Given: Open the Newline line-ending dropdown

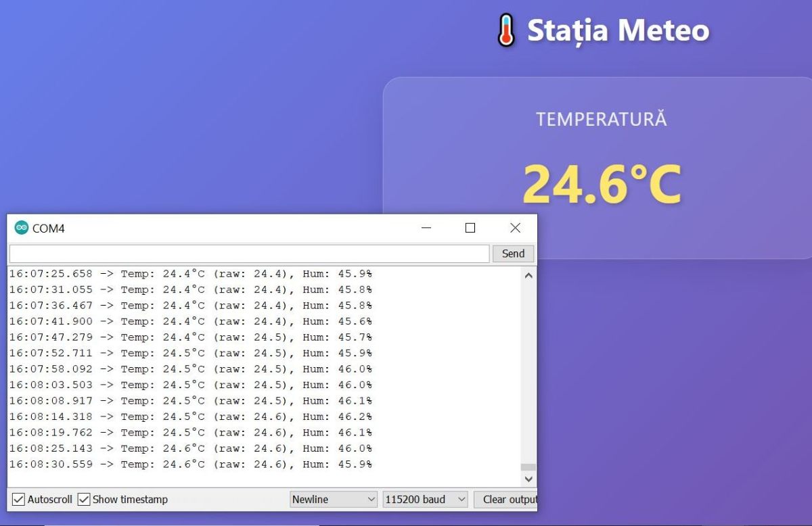Looking at the screenshot, I should (334, 500).
